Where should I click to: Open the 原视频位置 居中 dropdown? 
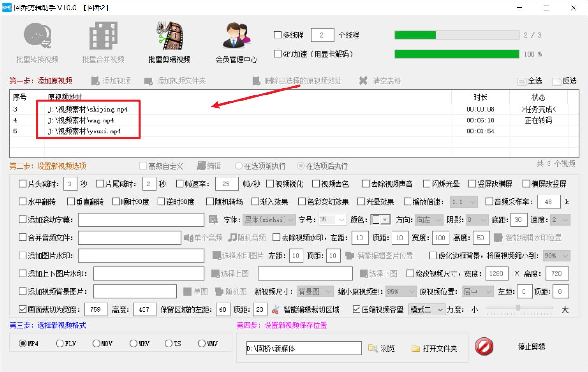click(x=478, y=291)
